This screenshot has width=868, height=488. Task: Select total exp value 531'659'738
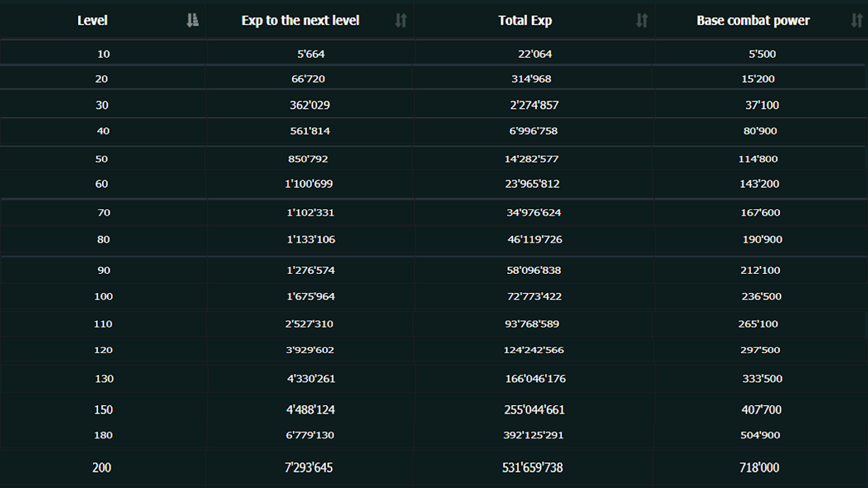point(532,468)
